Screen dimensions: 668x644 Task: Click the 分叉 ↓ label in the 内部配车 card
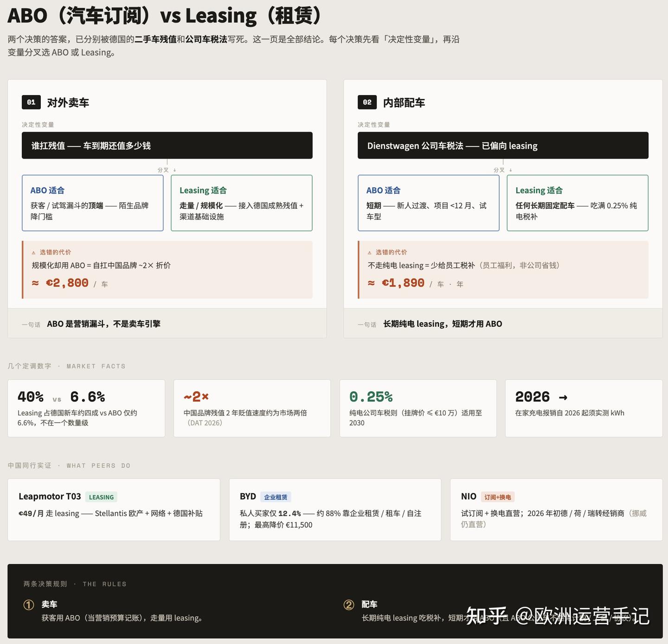tap(503, 170)
